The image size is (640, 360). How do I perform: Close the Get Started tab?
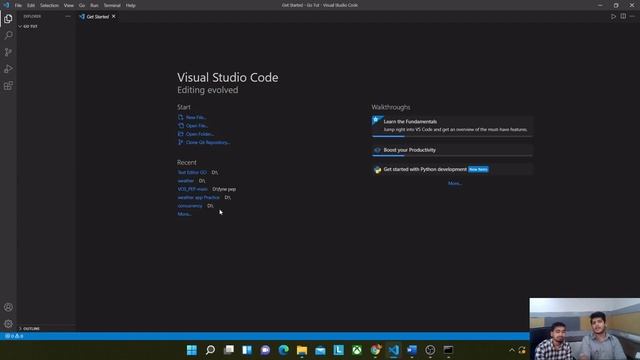click(x=114, y=16)
